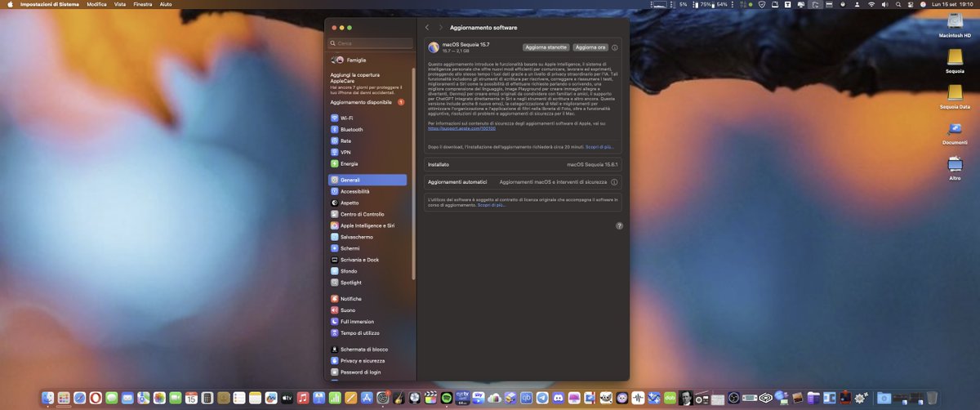
Task: Open Spotify from the Dock
Action: 447,398
